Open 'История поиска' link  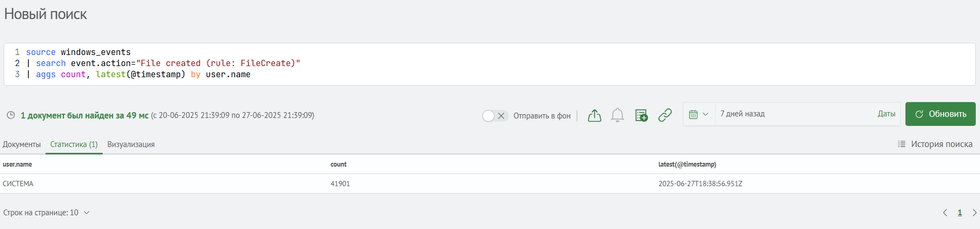click(x=935, y=144)
